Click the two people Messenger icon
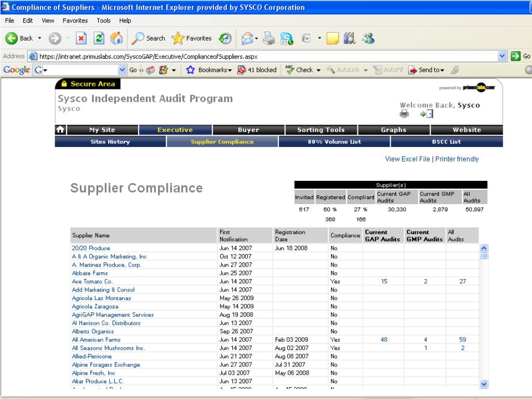The width and height of the screenshot is (532, 399). [x=368, y=38]
